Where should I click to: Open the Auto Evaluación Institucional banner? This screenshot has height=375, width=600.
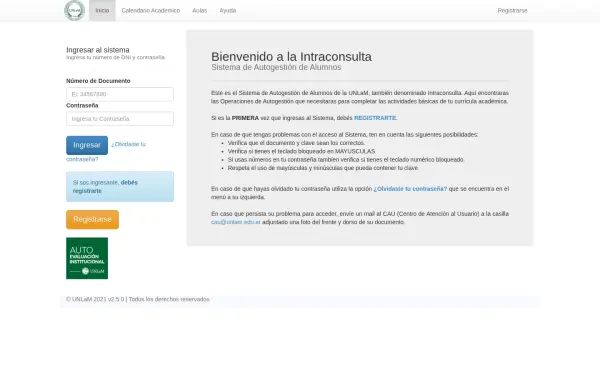point(87,258)
